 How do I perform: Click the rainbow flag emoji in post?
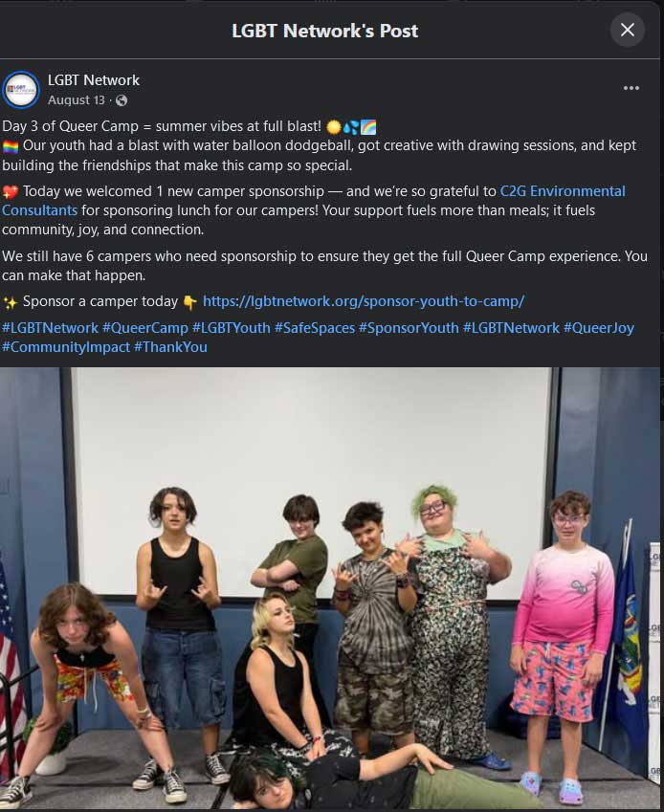11,146
